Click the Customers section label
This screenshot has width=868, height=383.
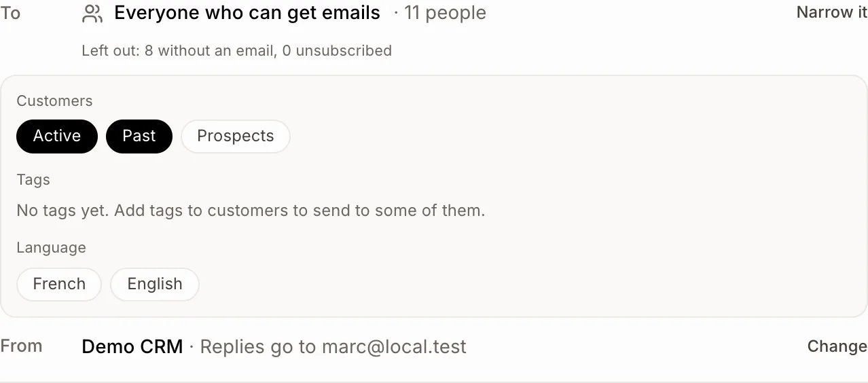[x=54, y=101]
